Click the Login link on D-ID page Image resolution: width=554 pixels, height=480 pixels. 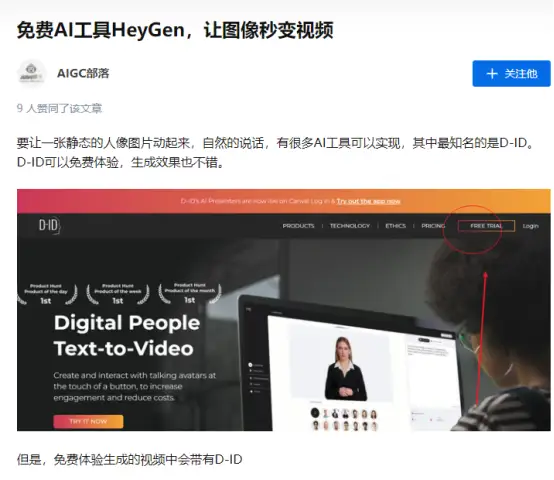tap(530, 226)
